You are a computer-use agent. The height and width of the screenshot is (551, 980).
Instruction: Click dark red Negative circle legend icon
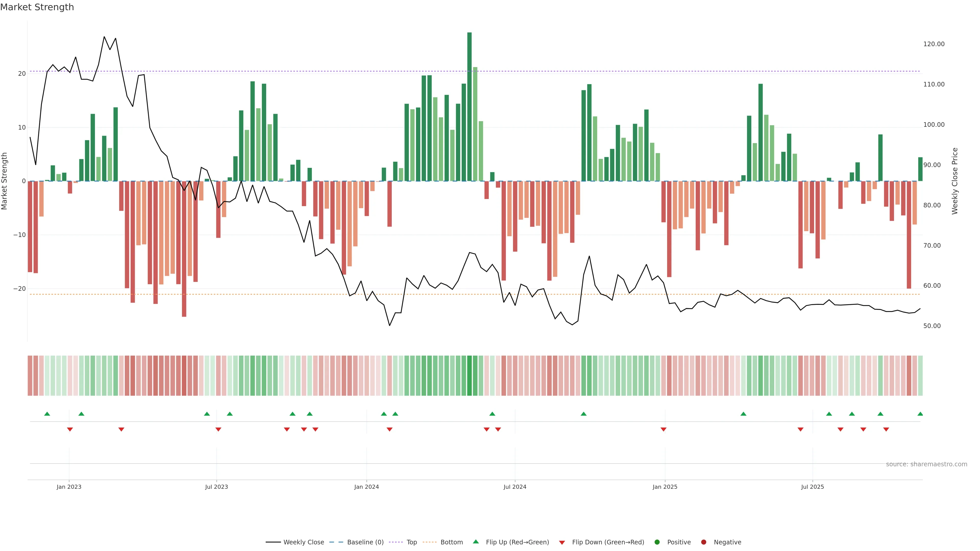pyautogui.click(x=703, y=542)
